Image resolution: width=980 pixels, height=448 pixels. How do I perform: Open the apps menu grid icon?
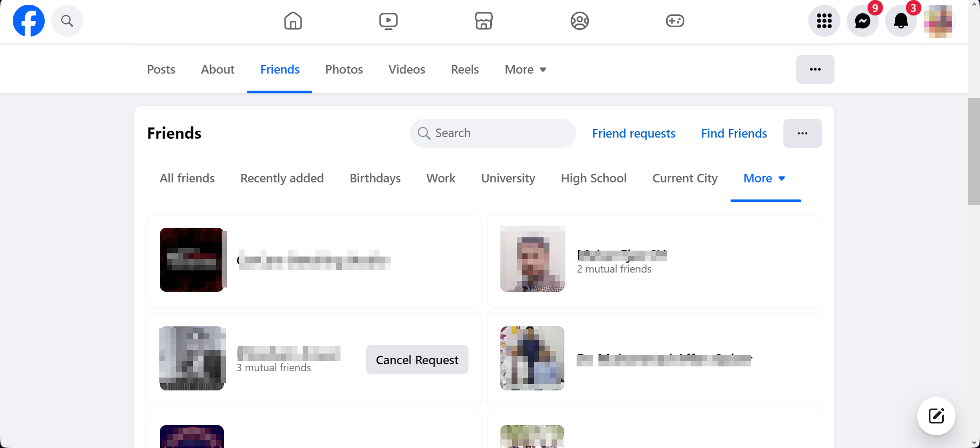point(824,21)
